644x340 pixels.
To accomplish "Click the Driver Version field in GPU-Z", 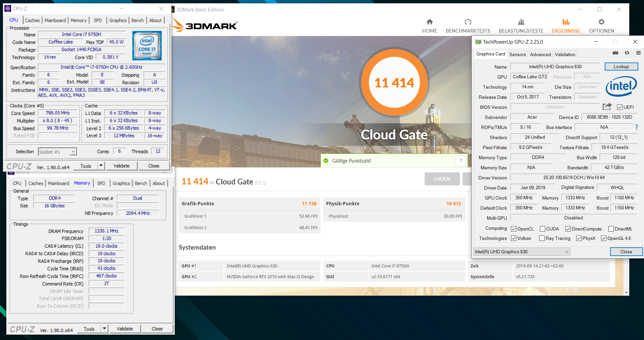I will pos(574,177).
